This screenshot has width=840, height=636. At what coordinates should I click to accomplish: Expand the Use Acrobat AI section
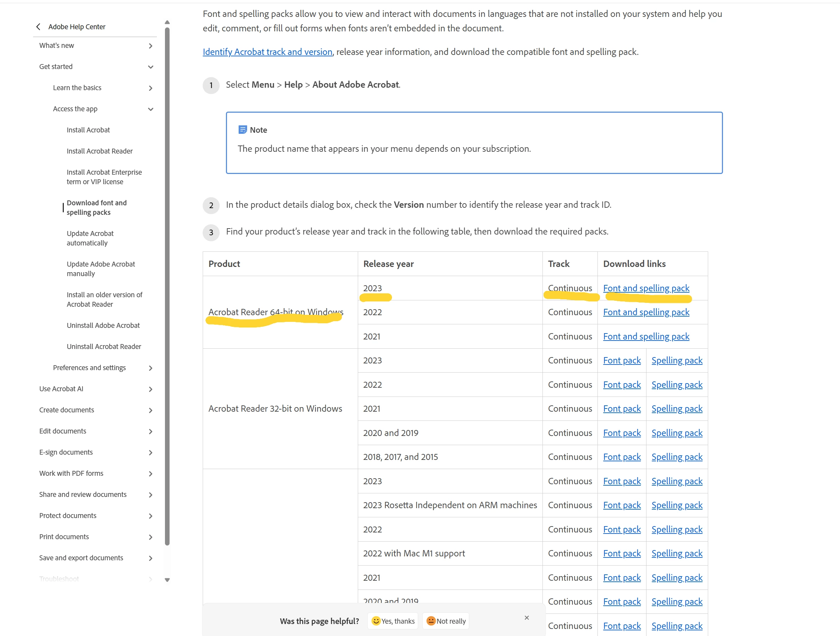pos(151,389)
